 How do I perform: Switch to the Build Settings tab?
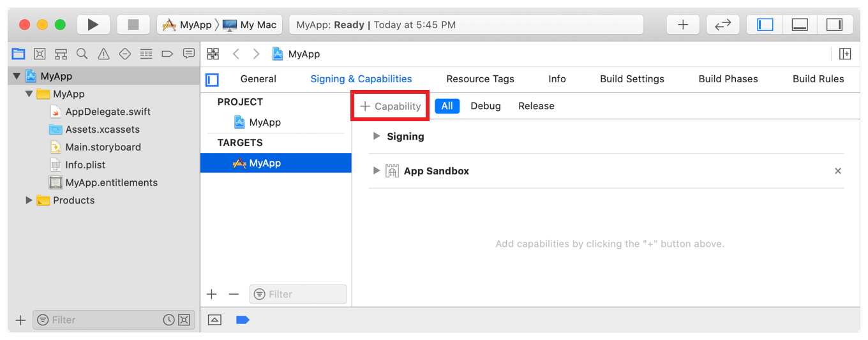[632, 79]
